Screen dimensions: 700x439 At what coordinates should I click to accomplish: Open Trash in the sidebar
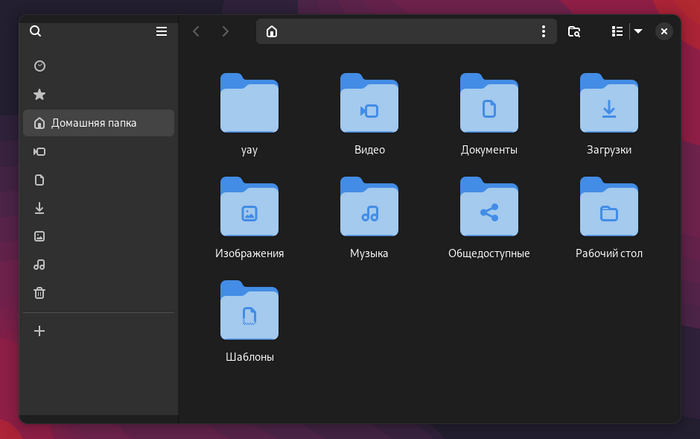point(39,293)
